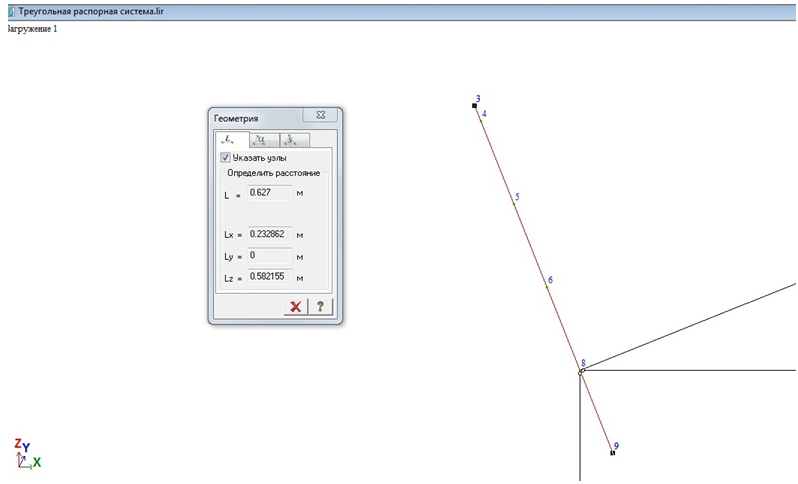Open the area S measurement tab

point(295,139)
